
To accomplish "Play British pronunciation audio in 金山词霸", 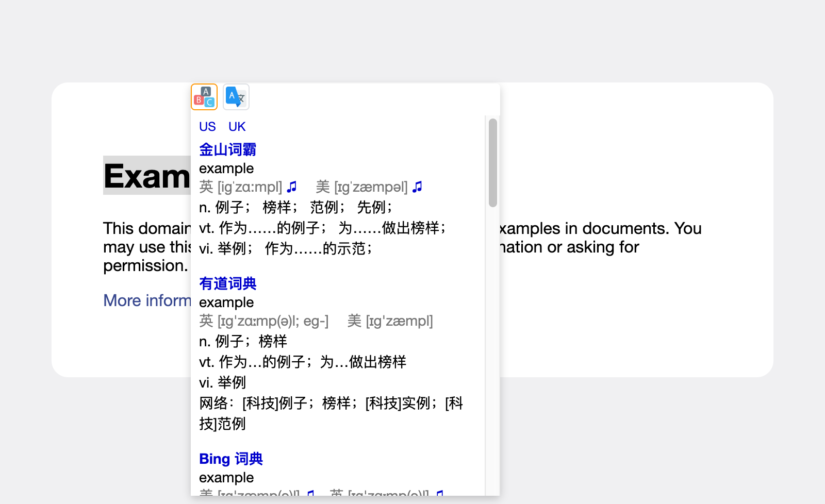I will [x=292, y=187].
